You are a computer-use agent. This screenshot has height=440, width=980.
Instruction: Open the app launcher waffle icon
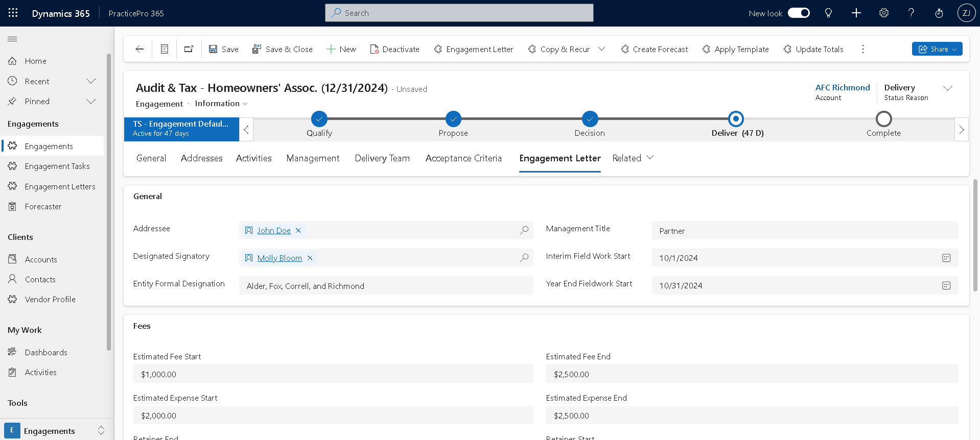tap(13, 13)
